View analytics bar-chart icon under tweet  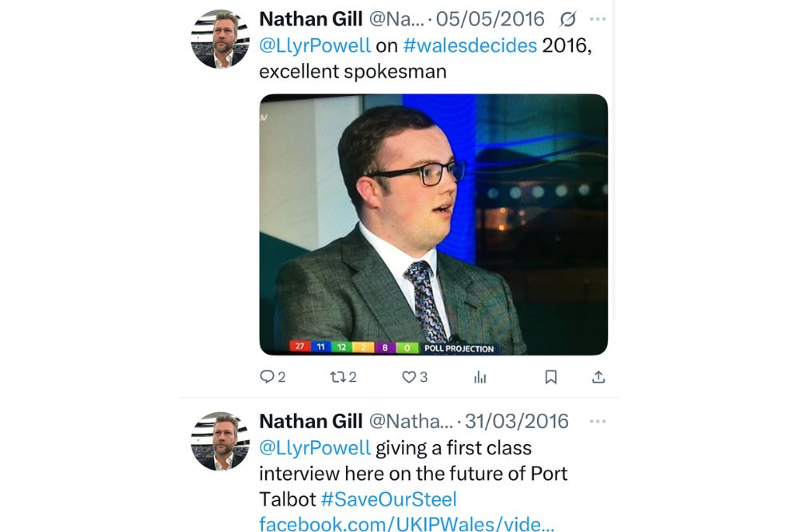pos(480,377)
